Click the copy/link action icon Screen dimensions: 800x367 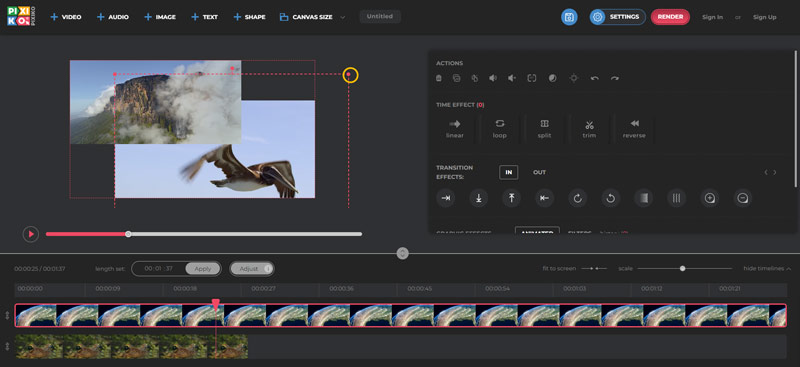pyautogui.click(x=474, y=78)
